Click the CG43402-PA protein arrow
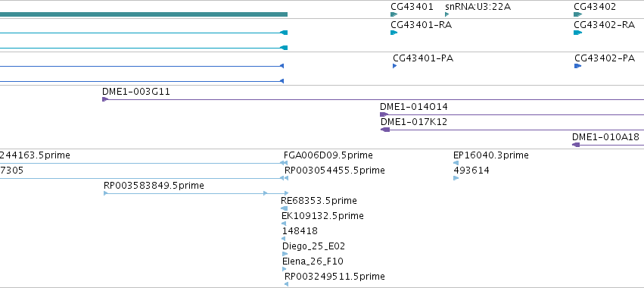The image size is (644, 288). (x=578, y=66)
